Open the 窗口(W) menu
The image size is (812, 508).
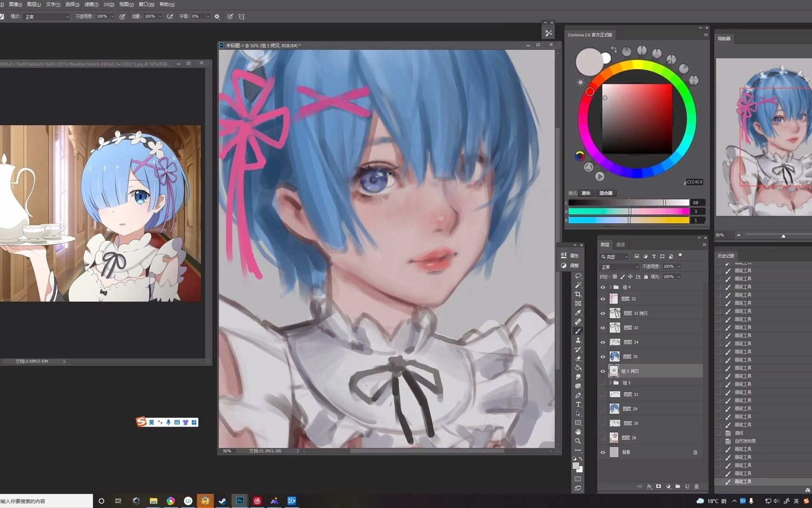coord(146,4)
